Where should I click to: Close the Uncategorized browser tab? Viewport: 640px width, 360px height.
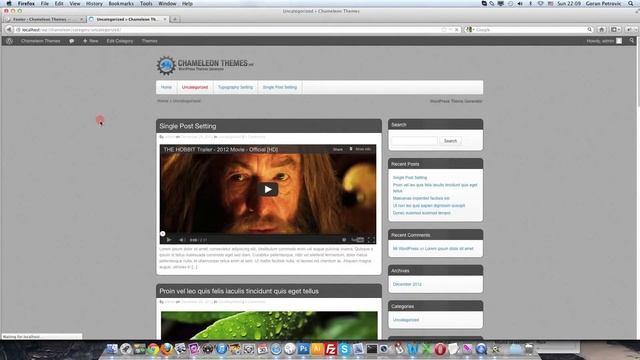[165, 19]
